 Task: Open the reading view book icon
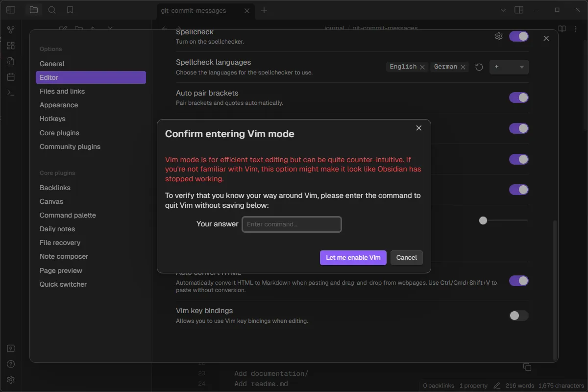click(562, 28)
